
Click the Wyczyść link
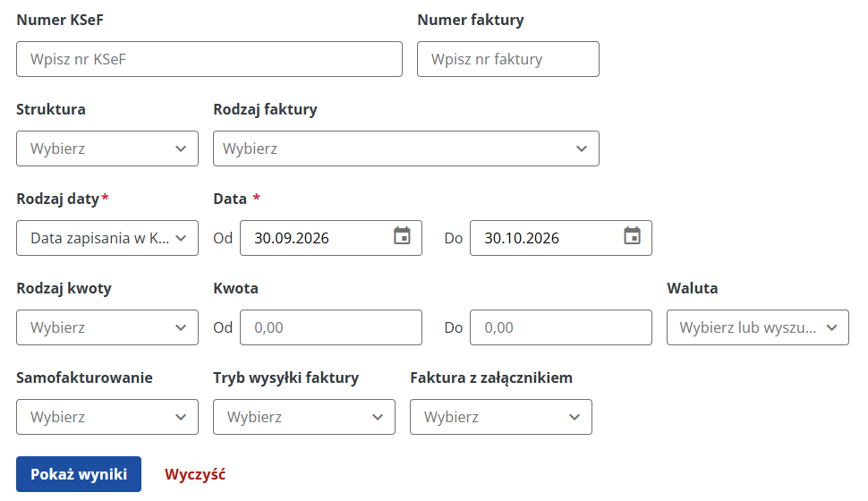pyautogui.click(x=195, y=474)
